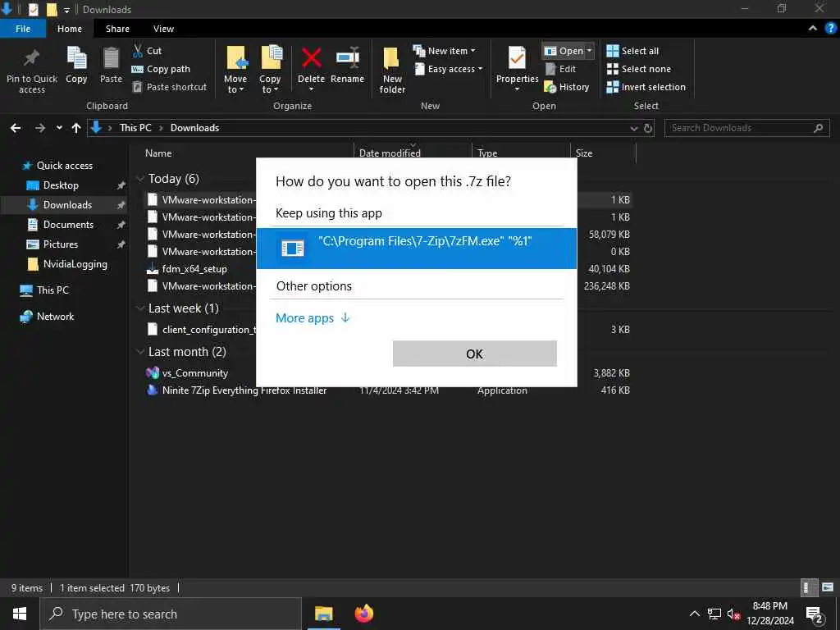Click the Search Downloads field
840x630 pixels.
point(746,128)
